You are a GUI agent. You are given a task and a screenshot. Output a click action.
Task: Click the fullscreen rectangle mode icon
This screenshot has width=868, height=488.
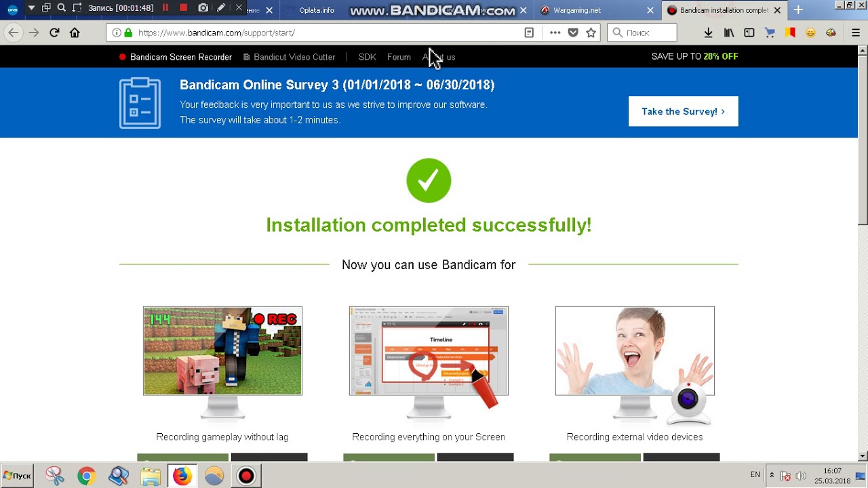(x=77, y=8)
